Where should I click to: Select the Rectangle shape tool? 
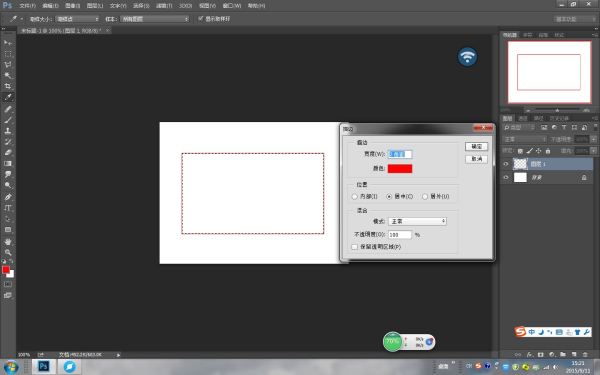(x=8, y=230)
